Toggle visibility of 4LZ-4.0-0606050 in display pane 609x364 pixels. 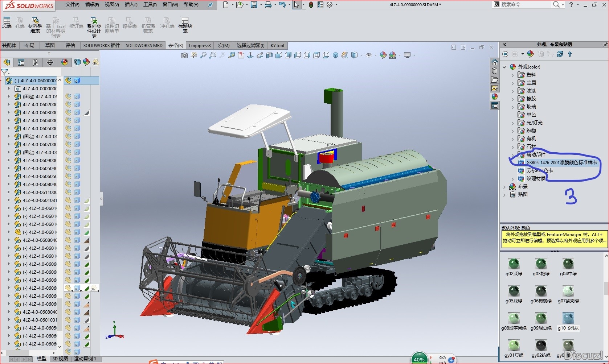(x=68, y=176)
